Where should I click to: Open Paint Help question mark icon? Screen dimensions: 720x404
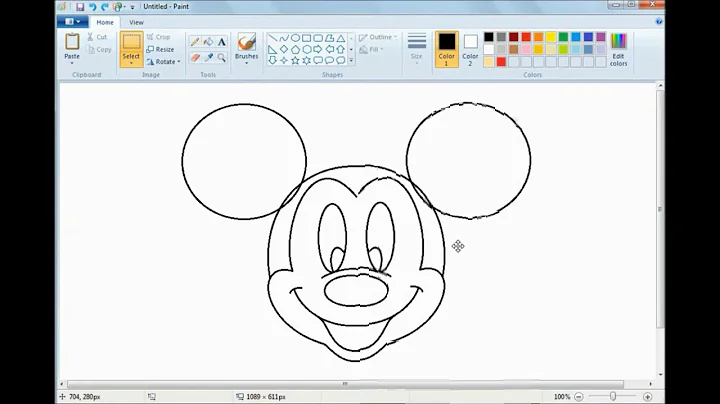pos(659,22)
